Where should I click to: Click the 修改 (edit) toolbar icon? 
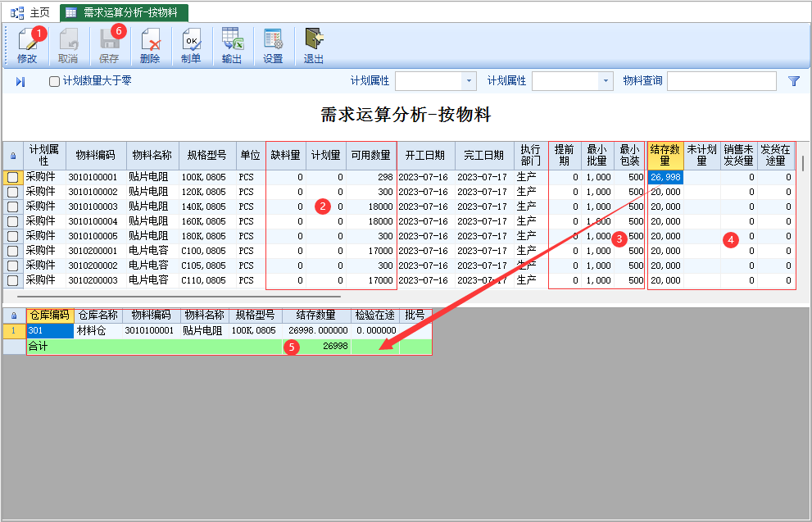click(x=27, y=46)
